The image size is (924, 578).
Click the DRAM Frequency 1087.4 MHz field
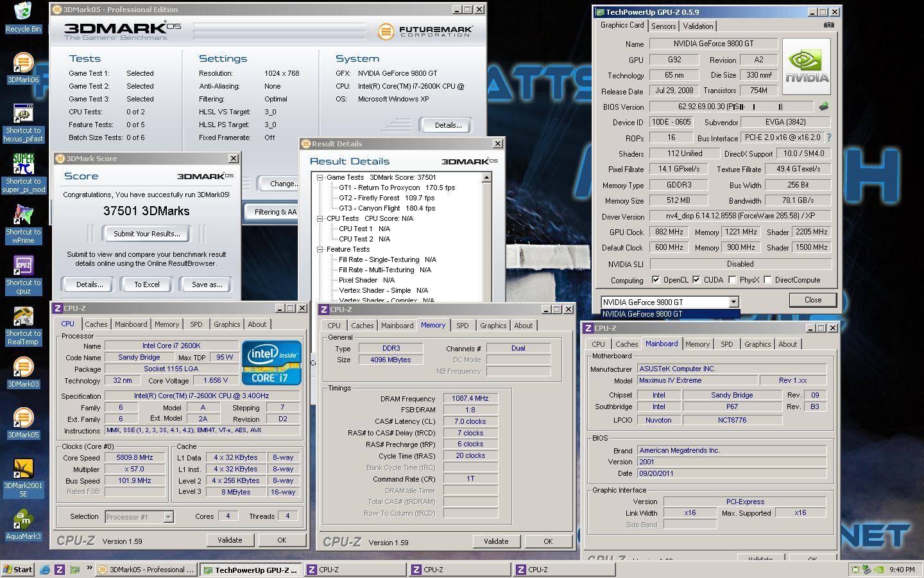click(470, 398)
